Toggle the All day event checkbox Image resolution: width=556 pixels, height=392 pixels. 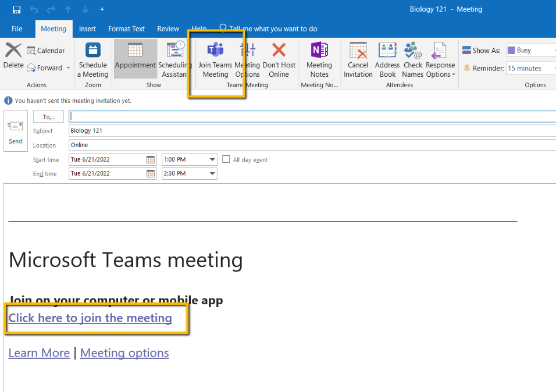[226, 159]
